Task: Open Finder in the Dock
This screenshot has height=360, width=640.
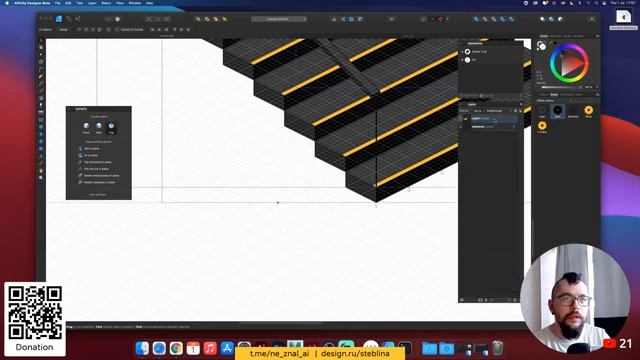Action: click(142, 348)
